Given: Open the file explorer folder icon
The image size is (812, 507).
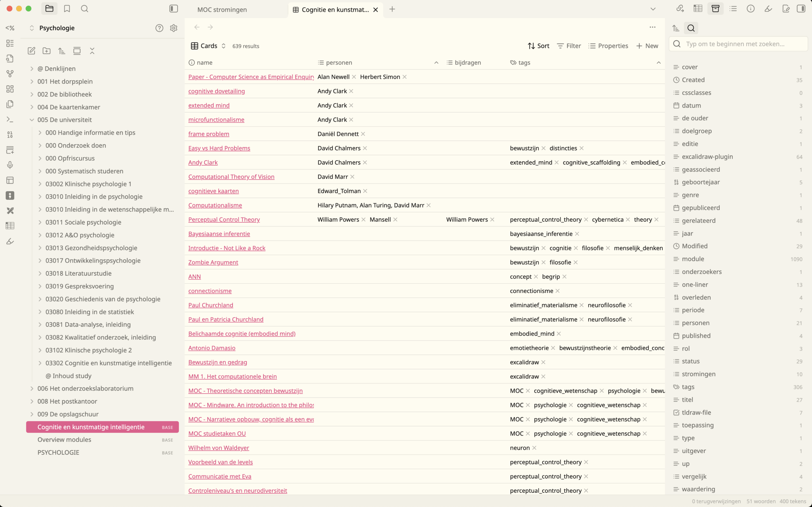Looking at the screenshot, I should pyautogui.click(x=49, y=9).
